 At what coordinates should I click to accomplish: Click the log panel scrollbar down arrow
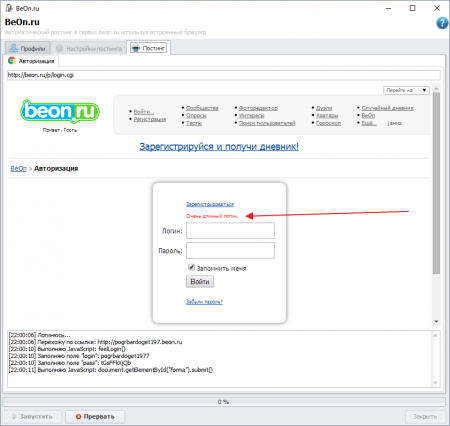pyautogui.click(x=435, y=383)
